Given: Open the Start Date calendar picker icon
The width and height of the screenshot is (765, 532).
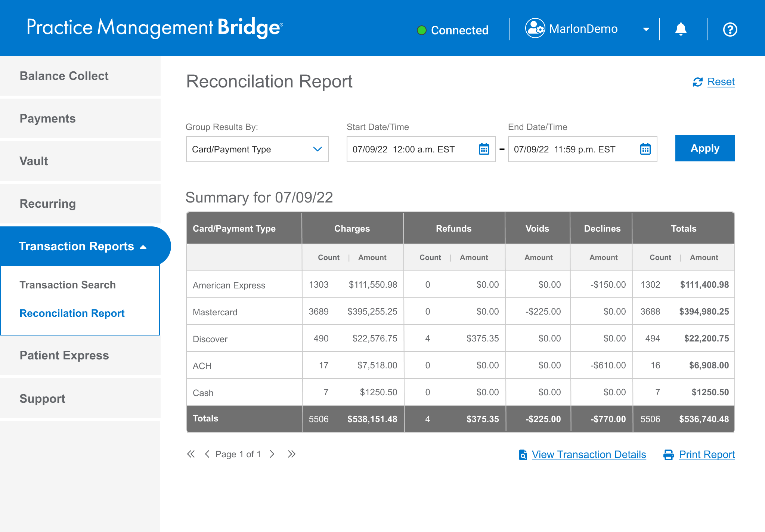Looking at the screenshot, I should pyautogui.click(x=484, y=149).
